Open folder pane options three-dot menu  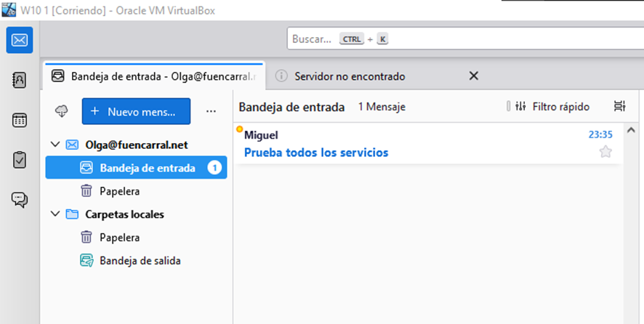click(x=211, y=111)
